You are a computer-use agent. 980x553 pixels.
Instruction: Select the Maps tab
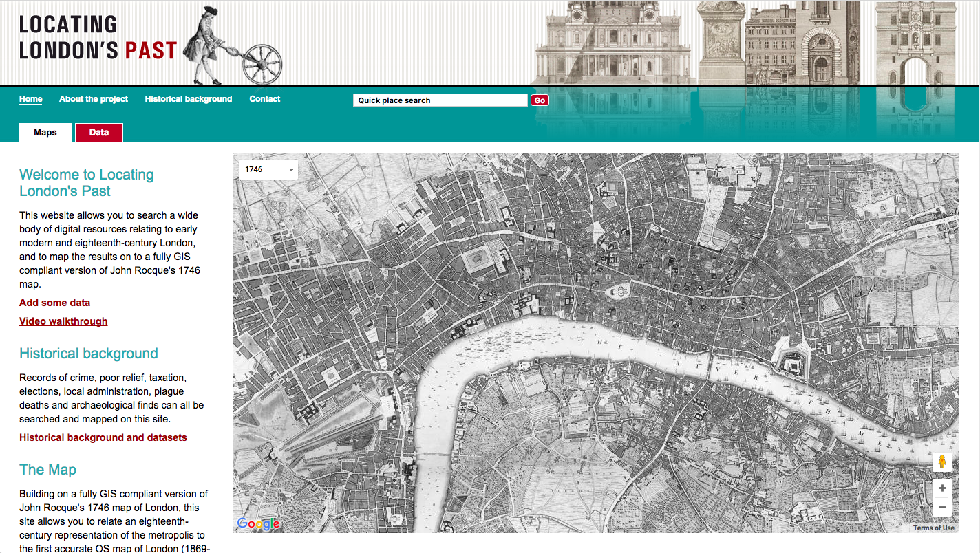coord(45,132)
